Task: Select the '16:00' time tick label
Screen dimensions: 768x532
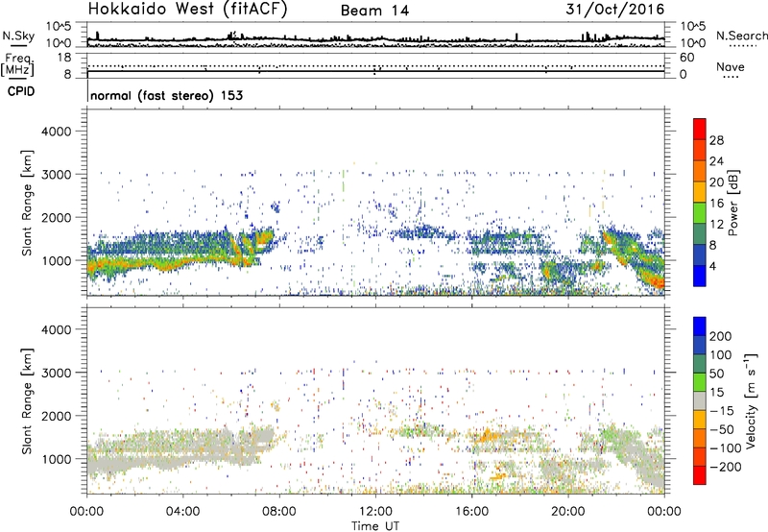Action: (471, 512)
